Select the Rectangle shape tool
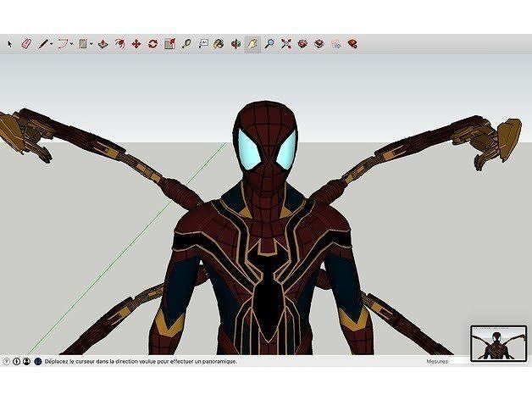Viewport: 532px width, 400px height. 83,44
